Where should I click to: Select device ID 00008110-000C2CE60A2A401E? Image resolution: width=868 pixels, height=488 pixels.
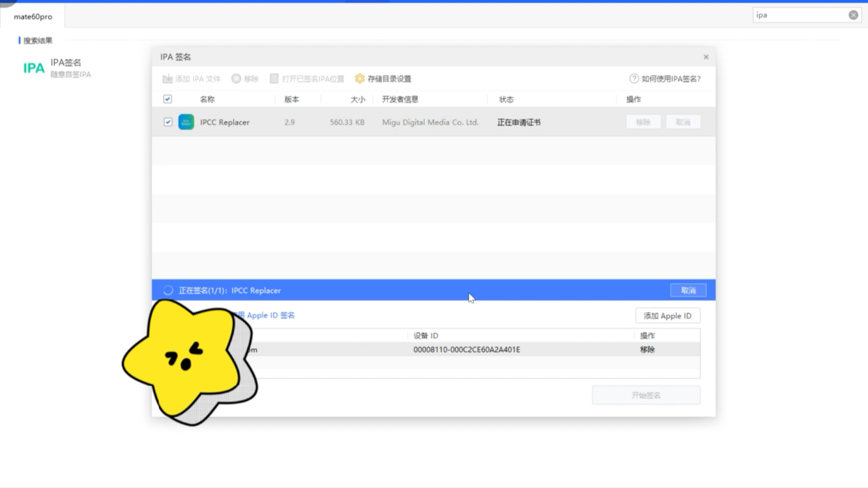click(467, 349)
